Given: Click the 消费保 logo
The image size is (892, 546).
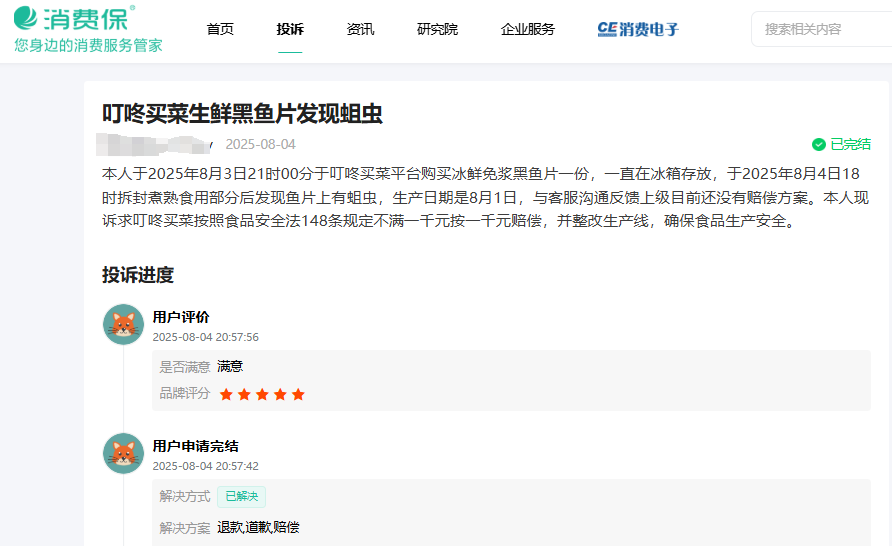Looking at the screenshot, I should (75, 18).
